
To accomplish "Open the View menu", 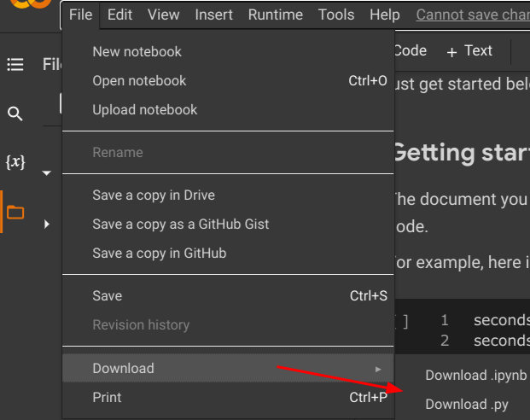I will (163, 15).
